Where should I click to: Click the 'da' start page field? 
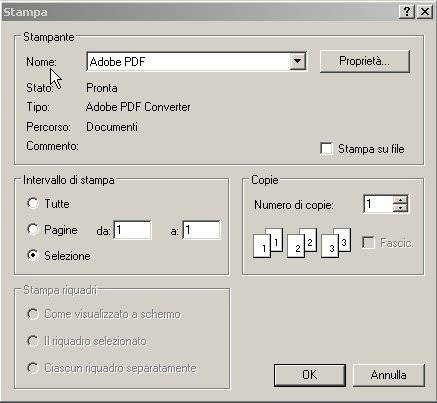pos(133,230)
